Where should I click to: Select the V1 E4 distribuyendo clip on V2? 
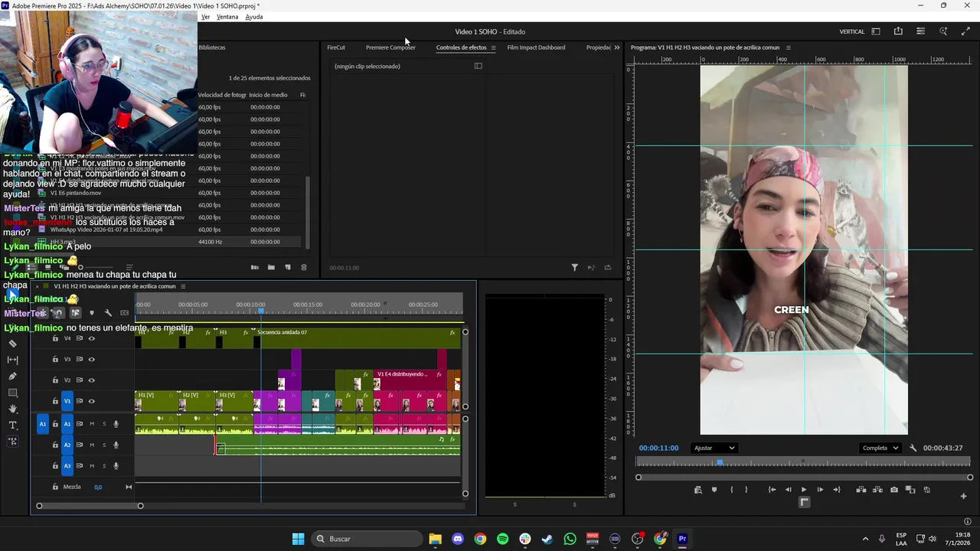click(408, 380)
